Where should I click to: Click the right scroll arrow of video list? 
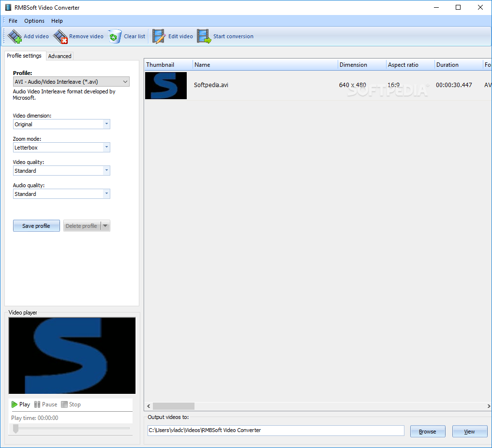[x=489, y=406]
